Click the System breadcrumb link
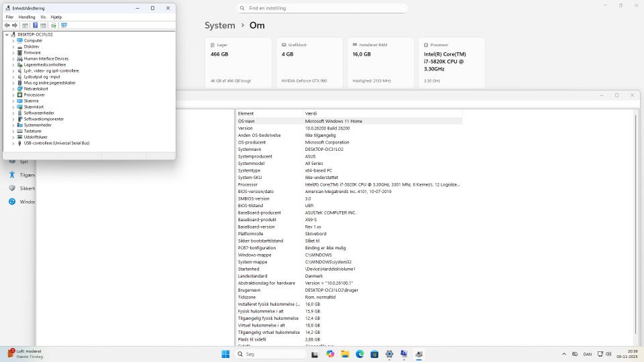Image resolution: width=644 pixels, height=362 pixels. pyautogui.click(x=219, y=25)
